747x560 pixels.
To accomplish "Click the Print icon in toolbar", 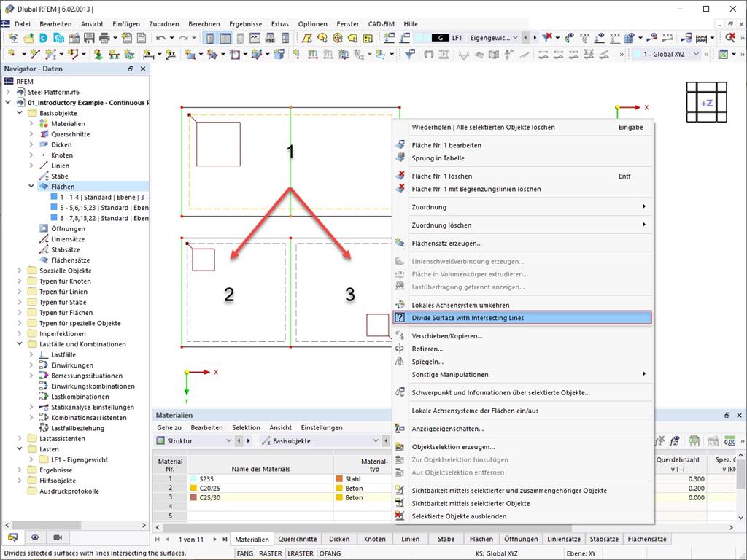I will (x=104, y=38).
